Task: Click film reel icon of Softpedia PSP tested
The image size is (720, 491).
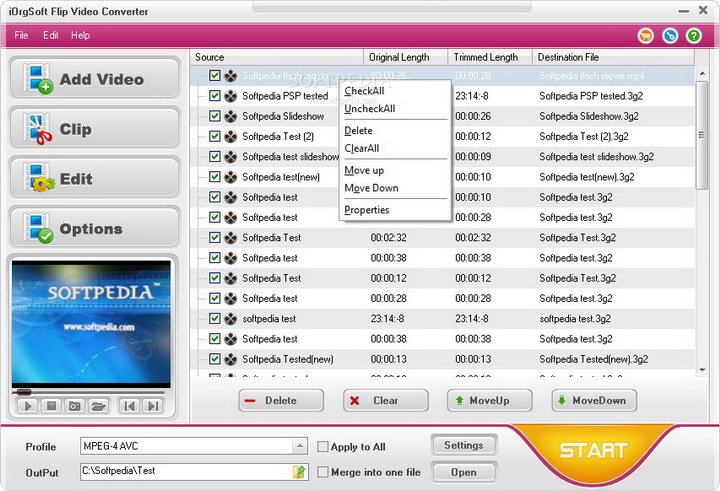Action: (231, 96)
